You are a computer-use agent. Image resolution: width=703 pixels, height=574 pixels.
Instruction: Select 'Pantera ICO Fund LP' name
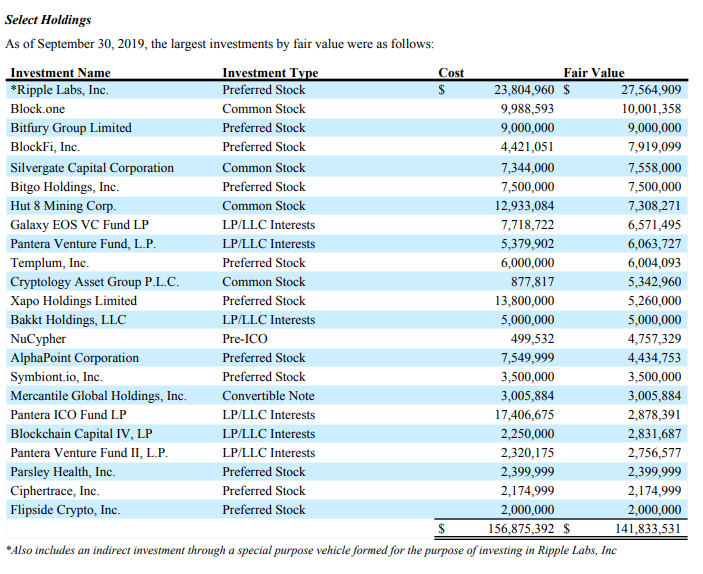(x=68, y=415)
